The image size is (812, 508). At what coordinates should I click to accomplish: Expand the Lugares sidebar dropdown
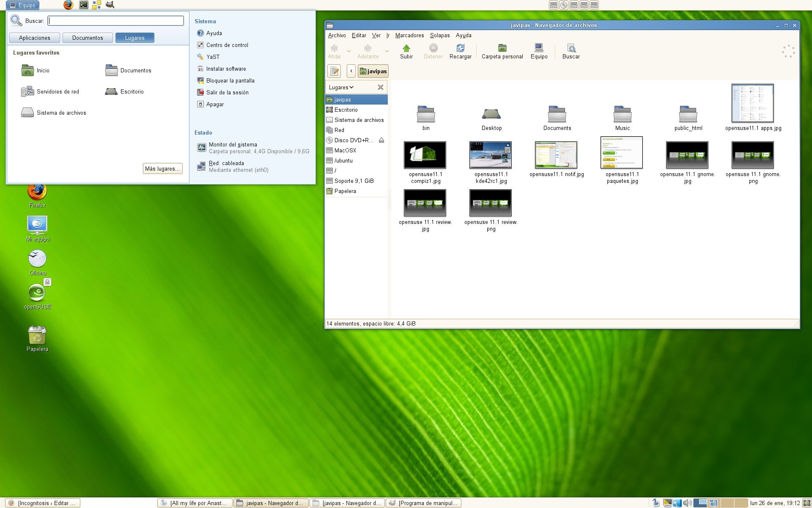point(341,87)
